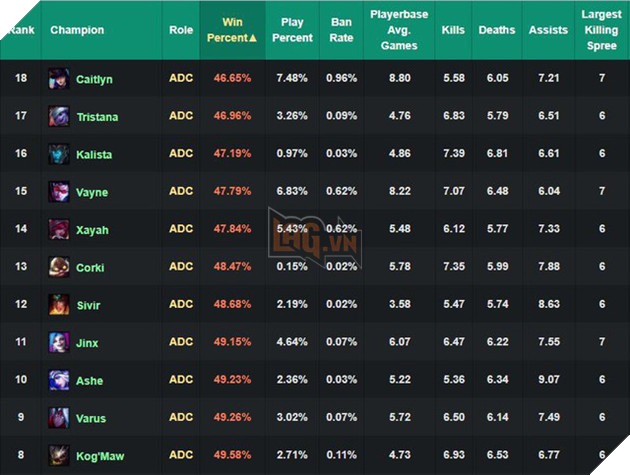This screenshot has width=630, height=475.
Task: Click rank number 13 for Corki
Action: 21,266
